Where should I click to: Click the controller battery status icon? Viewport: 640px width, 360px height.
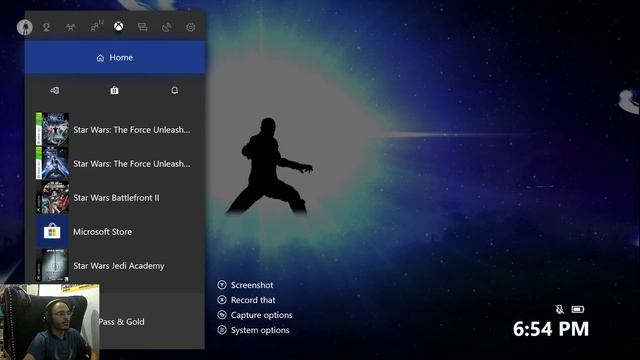(x=578, y=309)
